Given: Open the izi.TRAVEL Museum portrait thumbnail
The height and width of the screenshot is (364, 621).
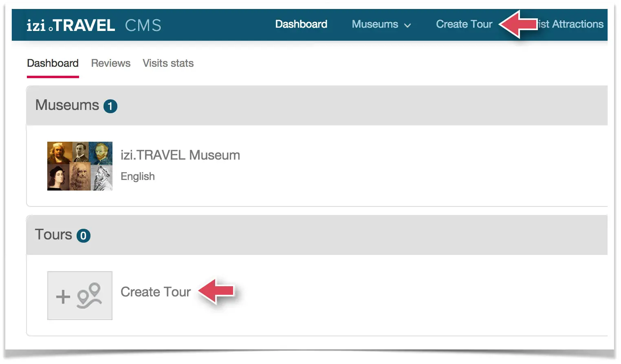Looking at the screenshot, I should coord(80,166).
